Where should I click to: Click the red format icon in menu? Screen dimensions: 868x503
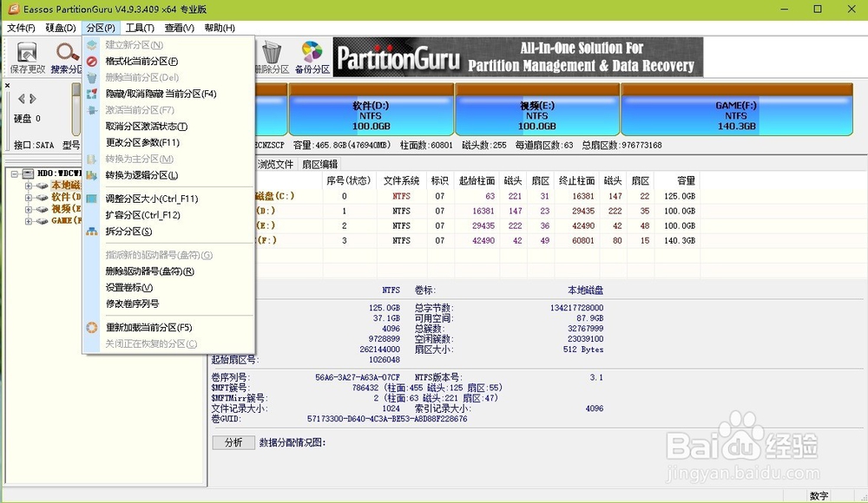(x=92, y=62)
